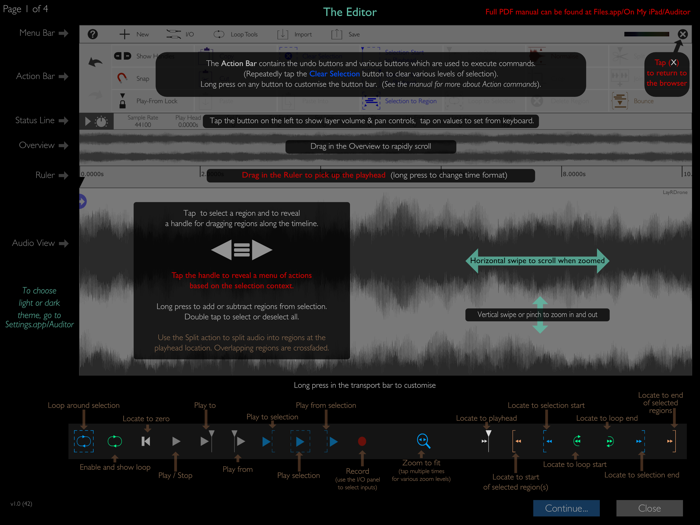700x525 pixels.
Task: Click the red Record button
Action: 362,442
